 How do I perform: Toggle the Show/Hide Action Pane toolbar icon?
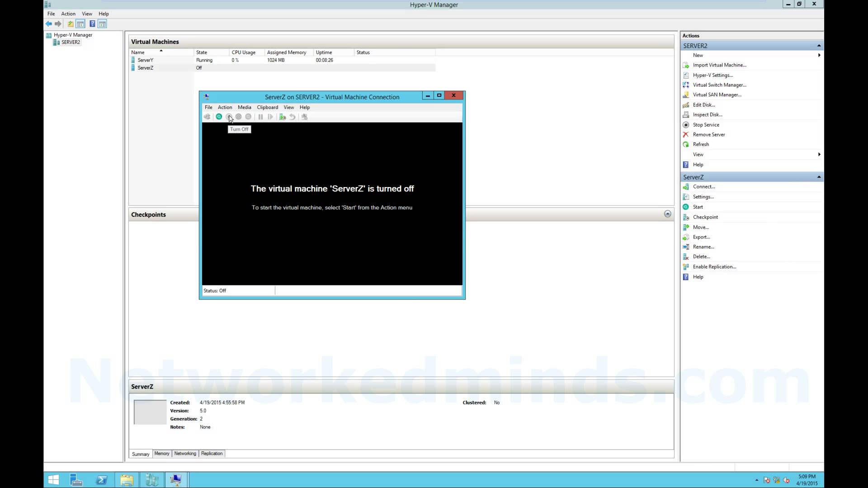pyautogui.click(x=102, y=24)
